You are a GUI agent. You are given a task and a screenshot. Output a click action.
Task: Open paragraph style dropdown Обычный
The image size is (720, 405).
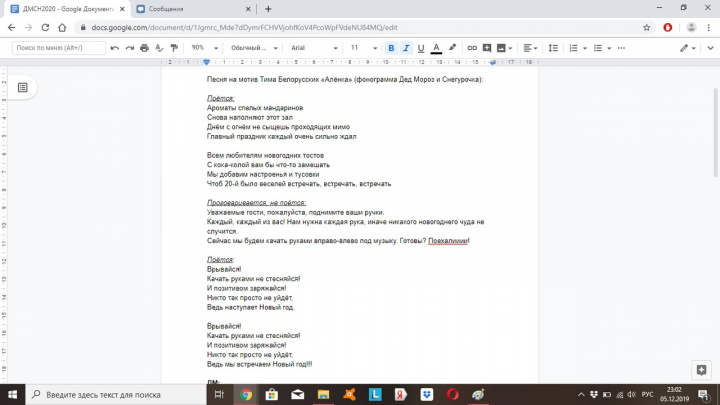tap(254, 48)
